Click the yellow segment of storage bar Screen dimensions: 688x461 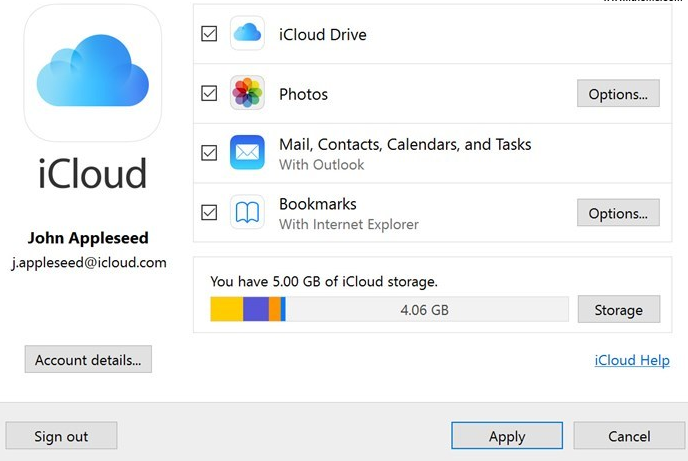tap(227, 309)
